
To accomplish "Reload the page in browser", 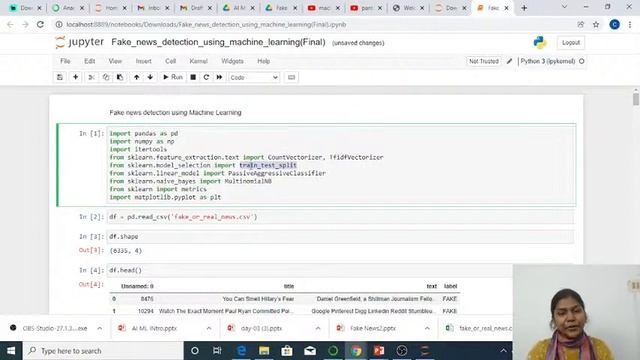I will [40, 24].
